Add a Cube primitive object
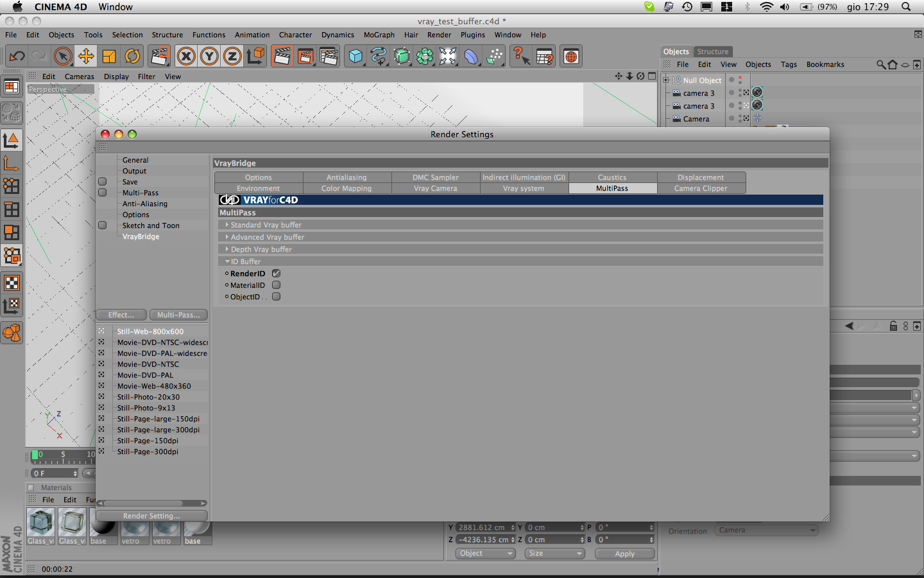Viewport: 924px width, 578px height. point(355,57)
